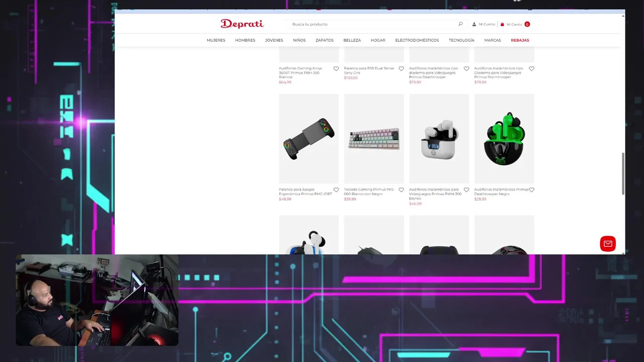Click the Mi Cuenta text link

pyautogui.click(x=487, y=24)
